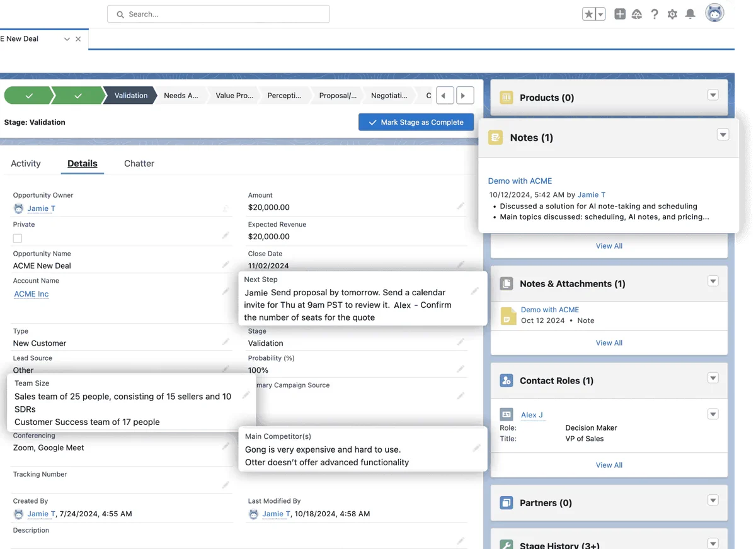The width and height of the screenshot is (756, 549).
Task: Open the Demo with ACME note link
Action: (x=520, y=181)
